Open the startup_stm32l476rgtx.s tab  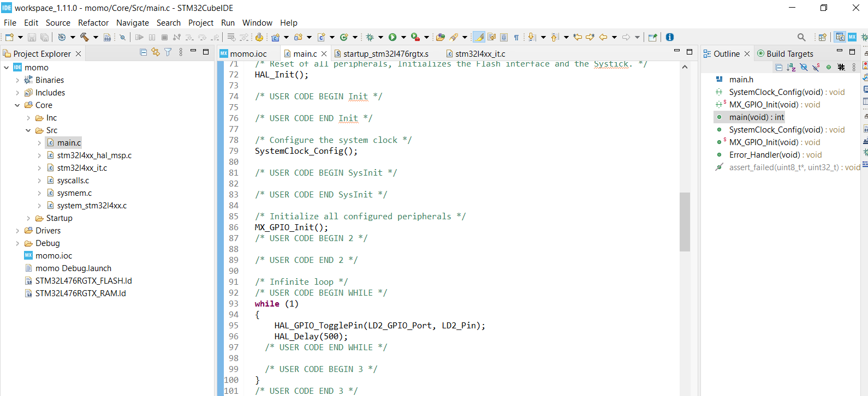point(382,53)
